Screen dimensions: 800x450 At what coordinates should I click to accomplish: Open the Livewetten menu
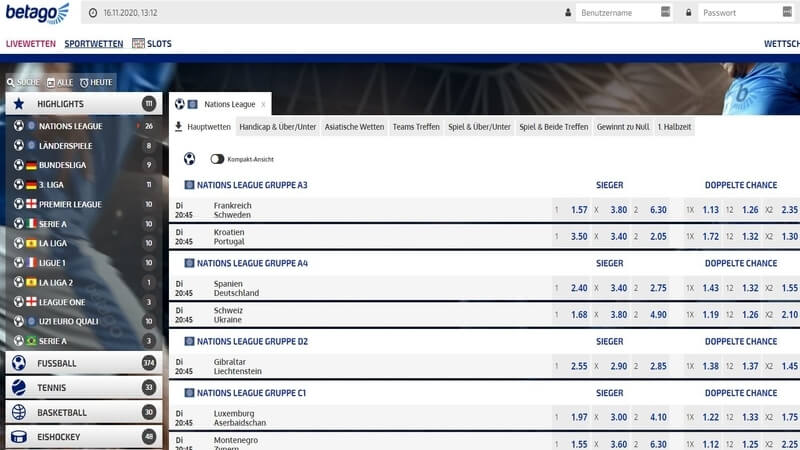[31, 44]
